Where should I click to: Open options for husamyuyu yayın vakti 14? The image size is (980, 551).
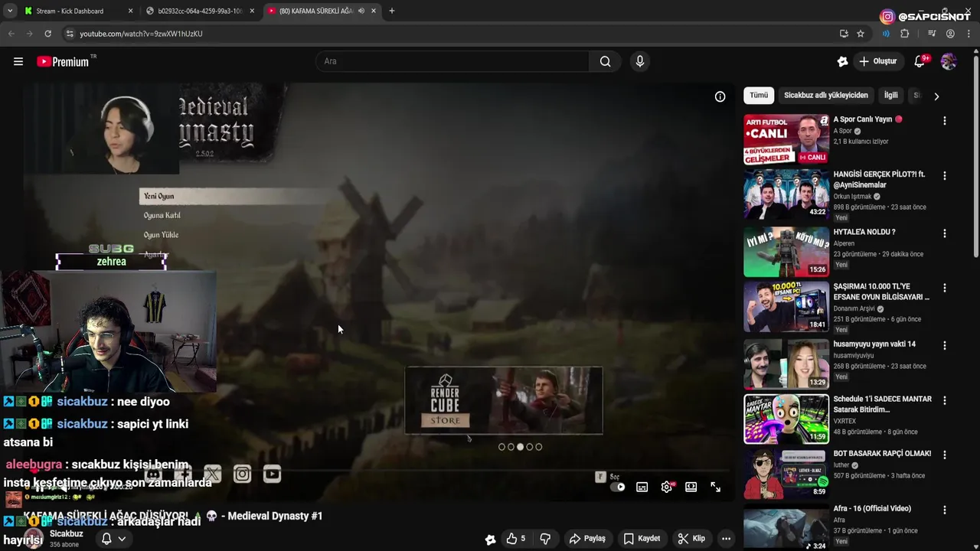tap(944, 346)
